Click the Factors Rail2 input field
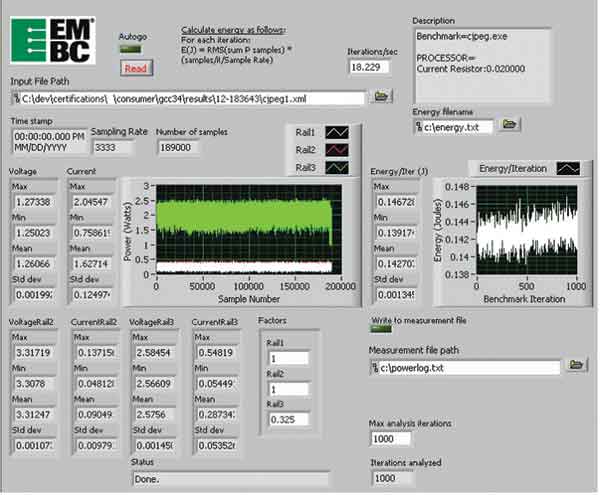The width and height of the screenshot is (600, 495). tap(289, 390)
